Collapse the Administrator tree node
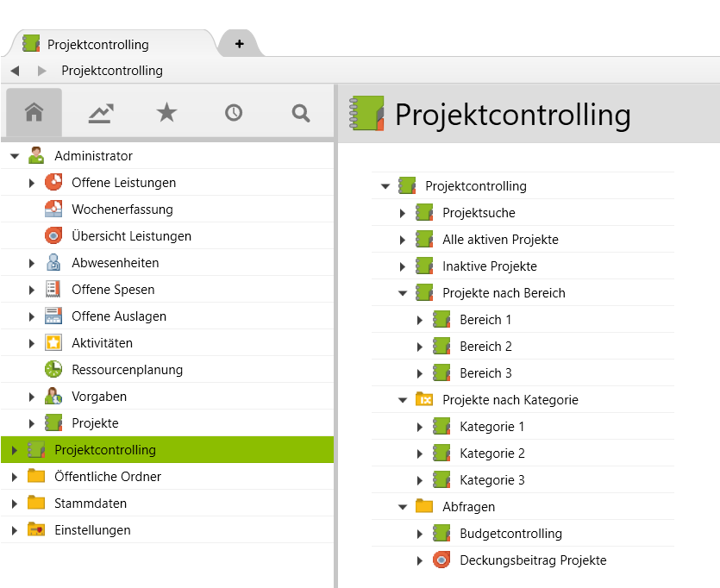Image resolution: width=720 pixels, height=588 pixels. [14, 155]
